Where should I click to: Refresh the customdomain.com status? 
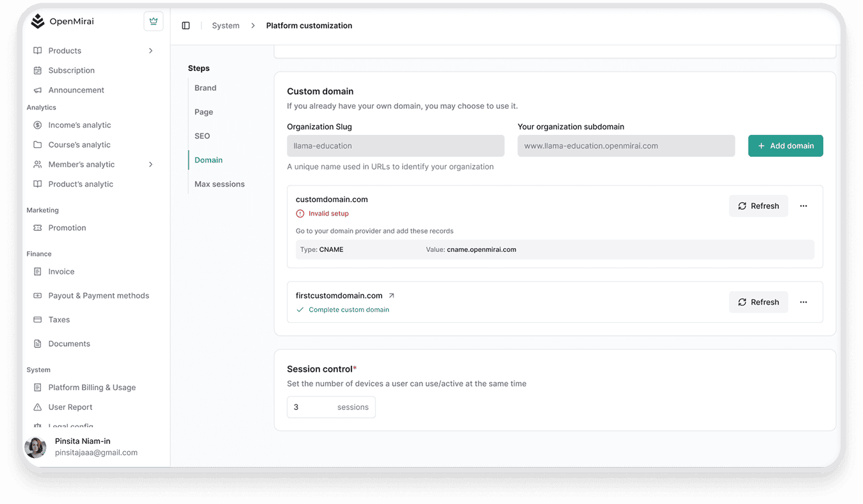(758, 206)
